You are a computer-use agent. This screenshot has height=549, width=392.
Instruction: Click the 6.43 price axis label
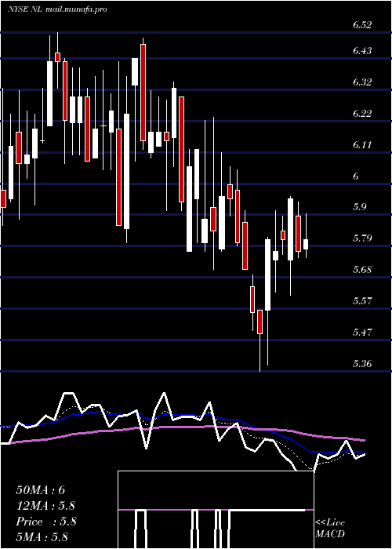click(x=362, y=51)
